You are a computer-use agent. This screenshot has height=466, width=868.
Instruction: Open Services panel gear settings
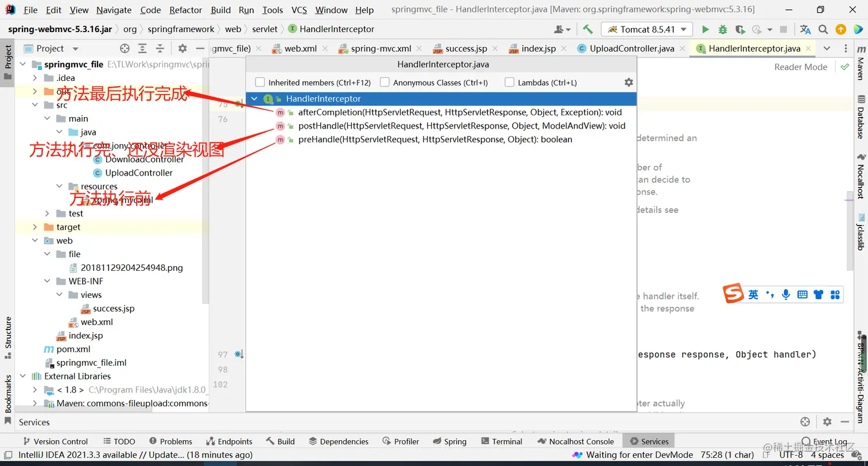point(827,422)
